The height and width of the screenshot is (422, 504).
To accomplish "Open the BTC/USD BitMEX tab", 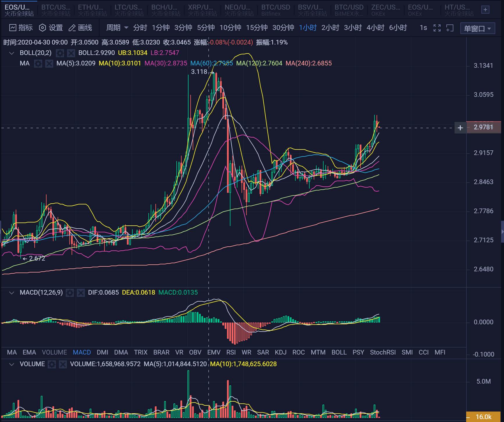I will [349, 10].
